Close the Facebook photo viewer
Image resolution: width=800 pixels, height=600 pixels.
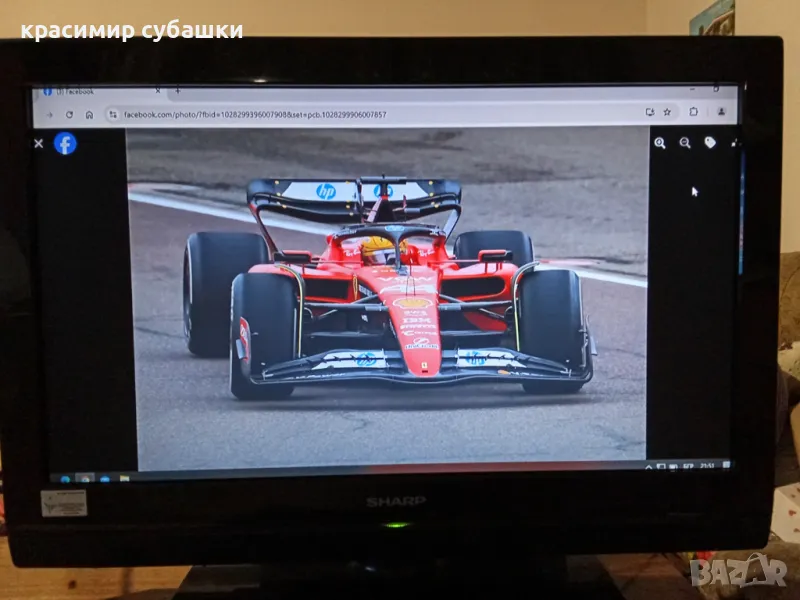click(38, 143)
